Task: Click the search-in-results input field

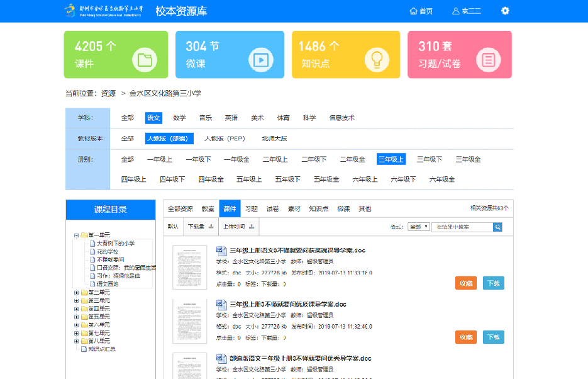Action: click(x=462, y=227)
